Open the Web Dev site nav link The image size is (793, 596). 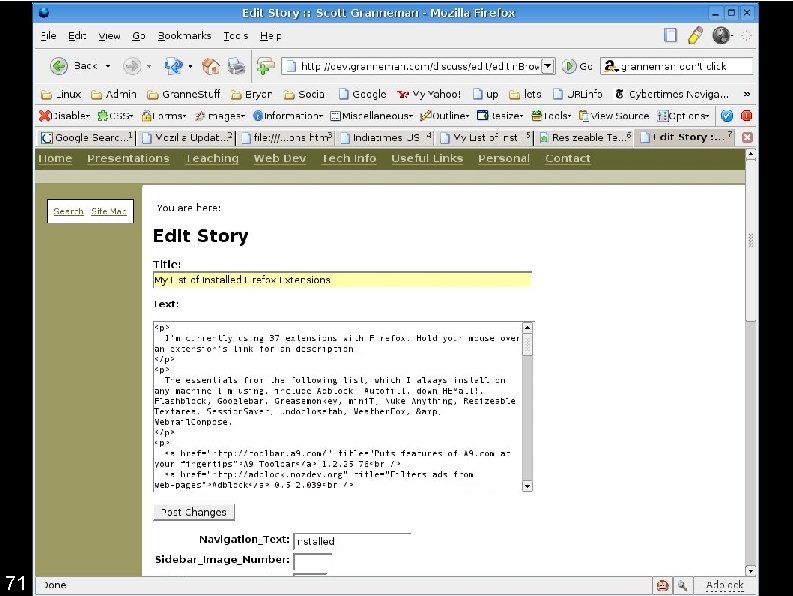[280, 158]
